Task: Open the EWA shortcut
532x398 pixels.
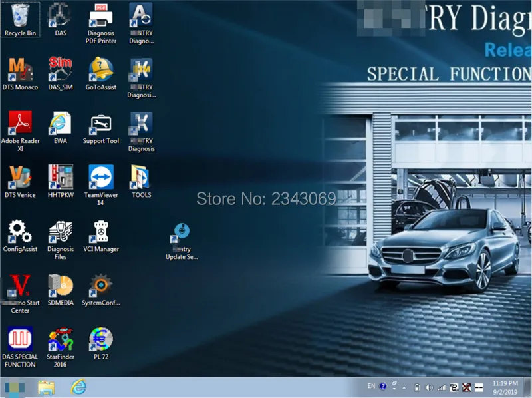Action: pos(61,124)
